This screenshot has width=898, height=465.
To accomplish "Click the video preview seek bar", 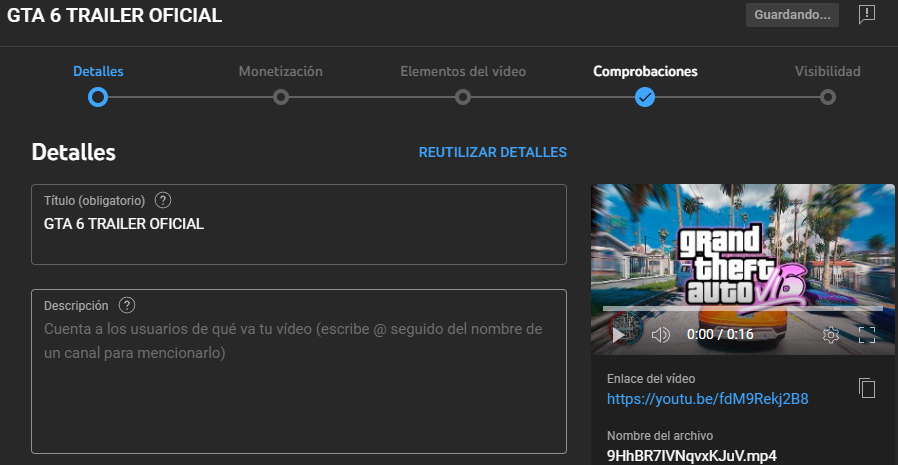I will point(743,309).
